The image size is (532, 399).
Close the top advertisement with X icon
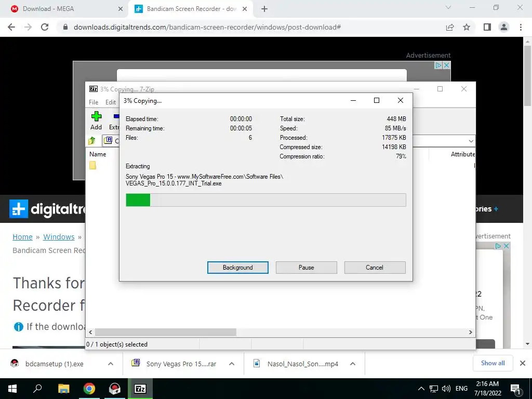coord(447,65)
